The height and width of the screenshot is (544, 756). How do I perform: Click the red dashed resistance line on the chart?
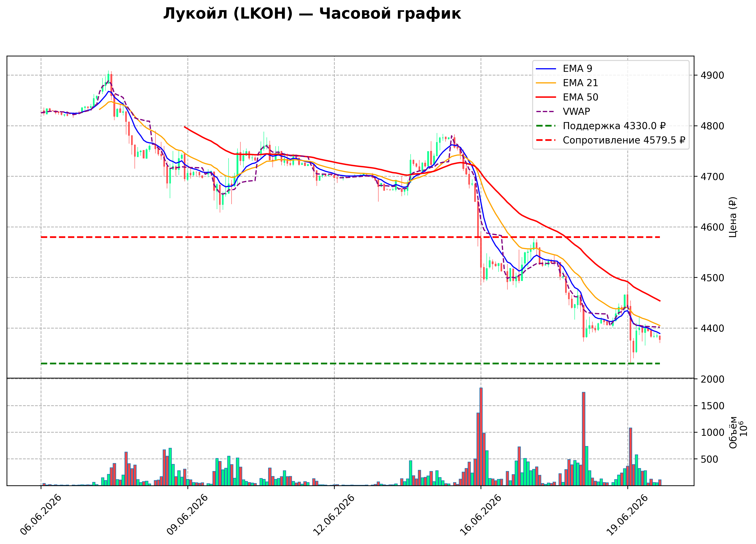[x=350, y=237]
